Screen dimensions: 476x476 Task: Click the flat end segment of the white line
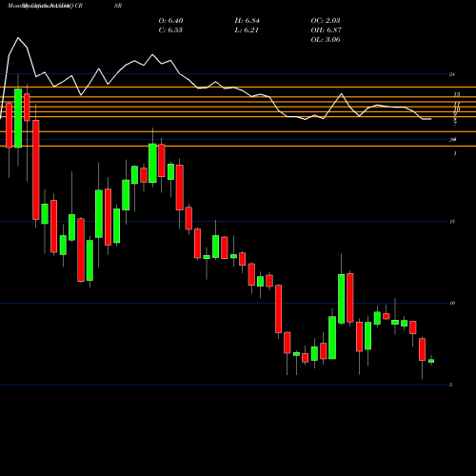tap(426, 119)
